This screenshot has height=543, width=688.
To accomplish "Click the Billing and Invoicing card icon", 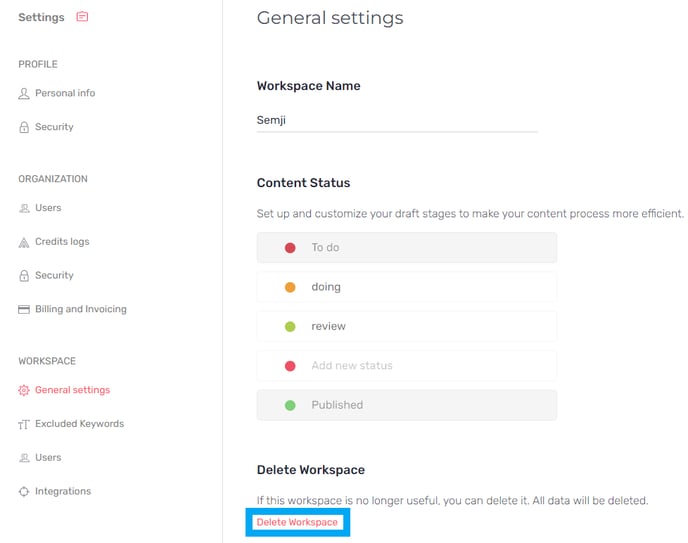I will point(24,309).
